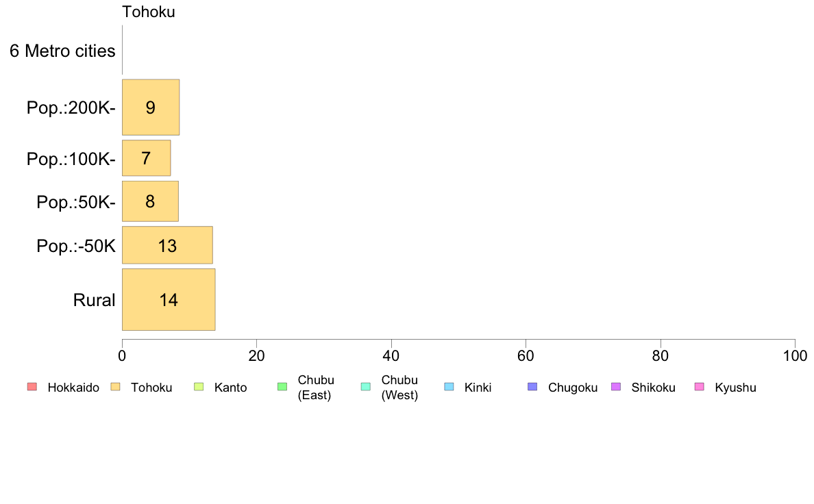814x504 pixels.
Task: Click the Chubu (West) teal swatch
Action: click(x=365, y=387)
